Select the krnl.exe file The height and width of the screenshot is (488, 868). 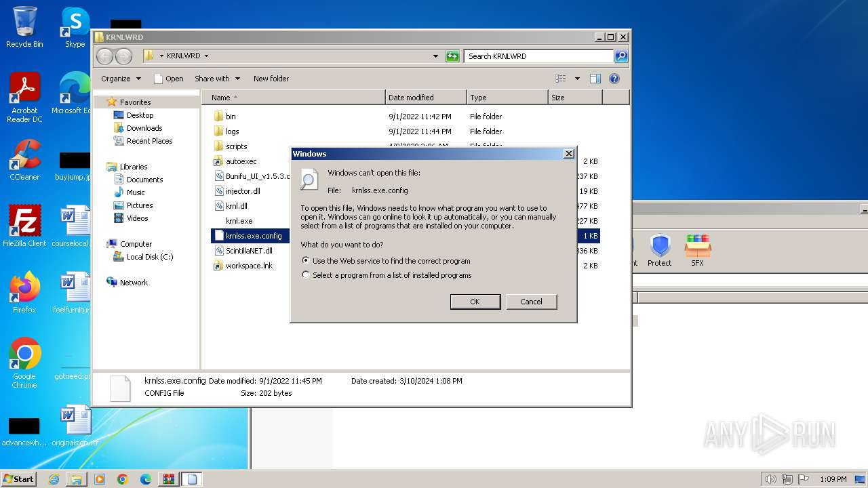239,221
